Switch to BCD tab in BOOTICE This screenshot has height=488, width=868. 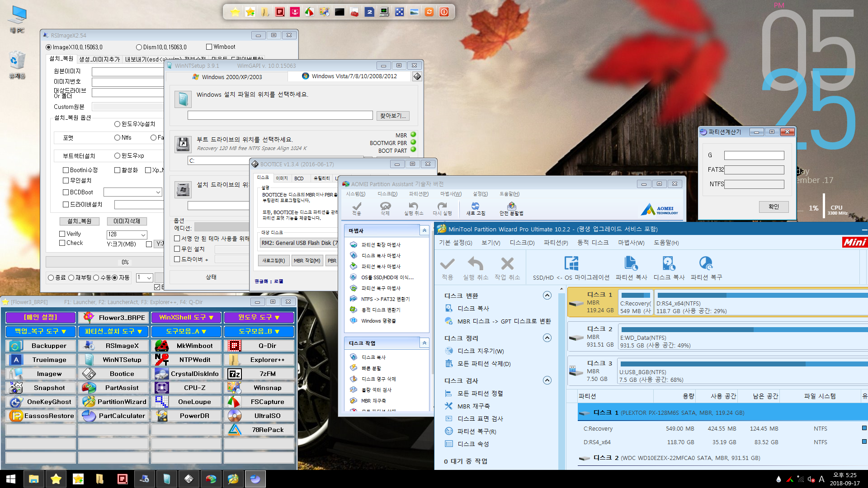pyautogui.click(x=299, y=178)
